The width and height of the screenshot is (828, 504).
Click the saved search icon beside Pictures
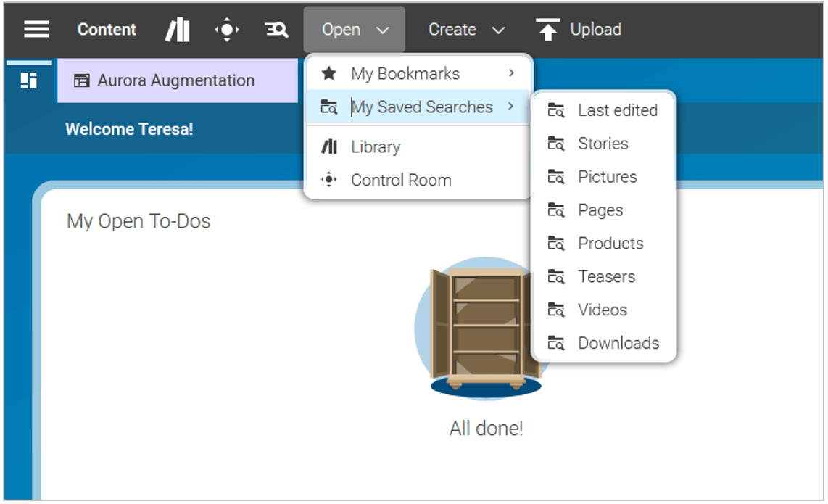pos(555,177)
